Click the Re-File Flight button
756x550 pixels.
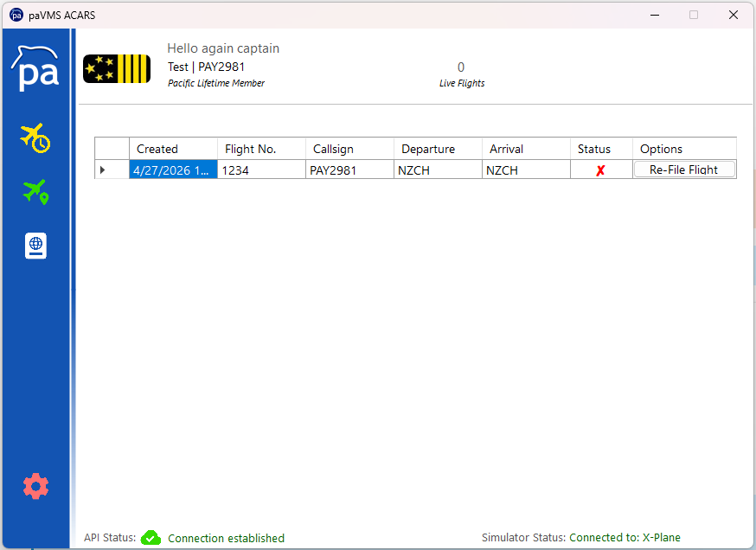coord(683,169)
